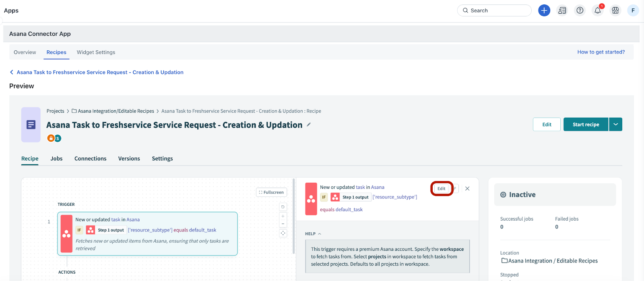Click the green S avatar badge
The image size is (644, 281).
pos(58,138)
